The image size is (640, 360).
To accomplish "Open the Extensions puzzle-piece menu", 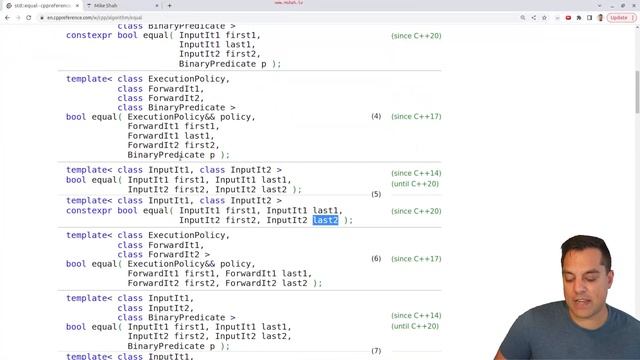I will [579, 18].
